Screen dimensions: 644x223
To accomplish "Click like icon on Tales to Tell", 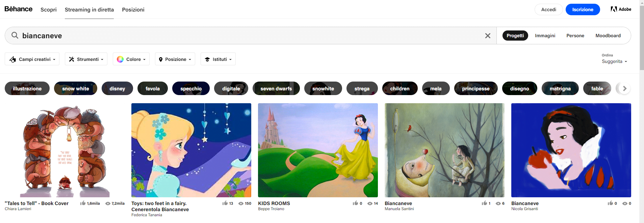I will pyautogui.click(x=83, y=203).
